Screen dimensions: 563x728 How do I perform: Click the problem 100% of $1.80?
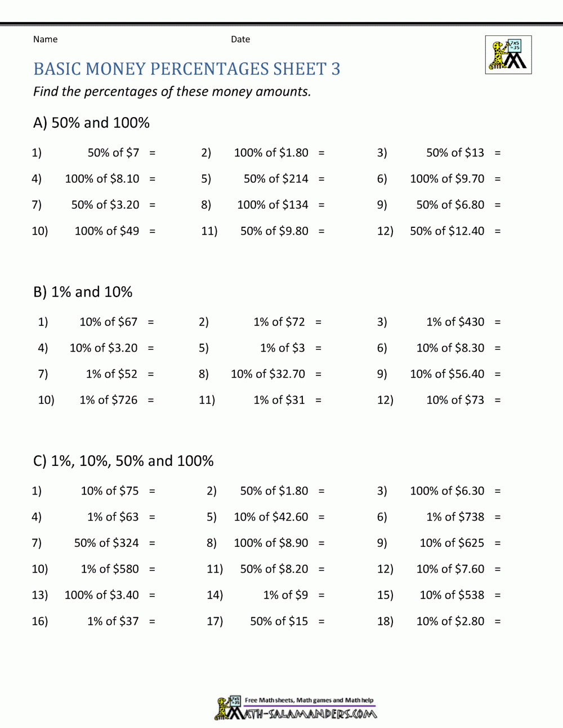[271, 152]
